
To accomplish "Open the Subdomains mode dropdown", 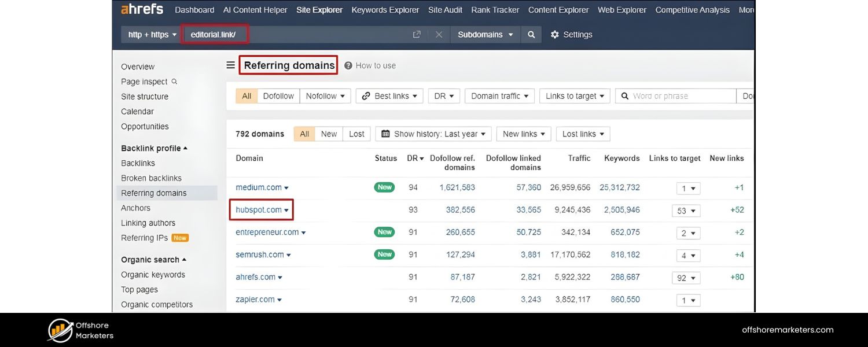I will (x=485, y=35).
